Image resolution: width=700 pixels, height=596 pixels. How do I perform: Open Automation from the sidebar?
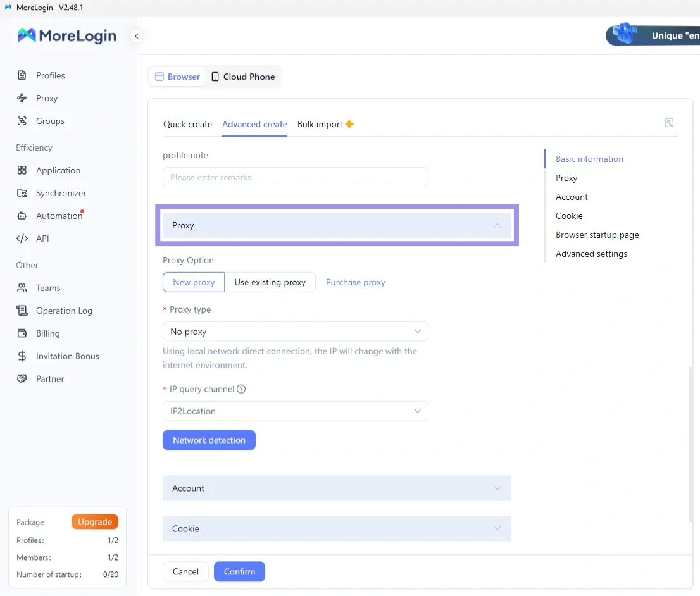tap(56, 216)
